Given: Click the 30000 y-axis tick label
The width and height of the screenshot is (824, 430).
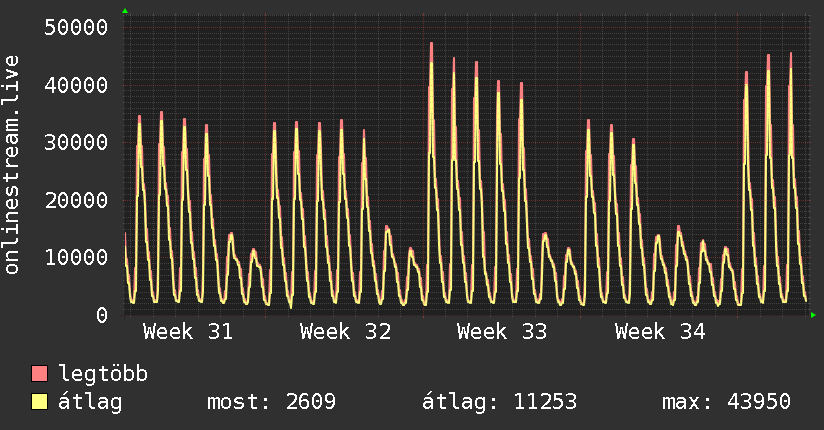Looking at the screenshot, I should (x=76, y=142).
